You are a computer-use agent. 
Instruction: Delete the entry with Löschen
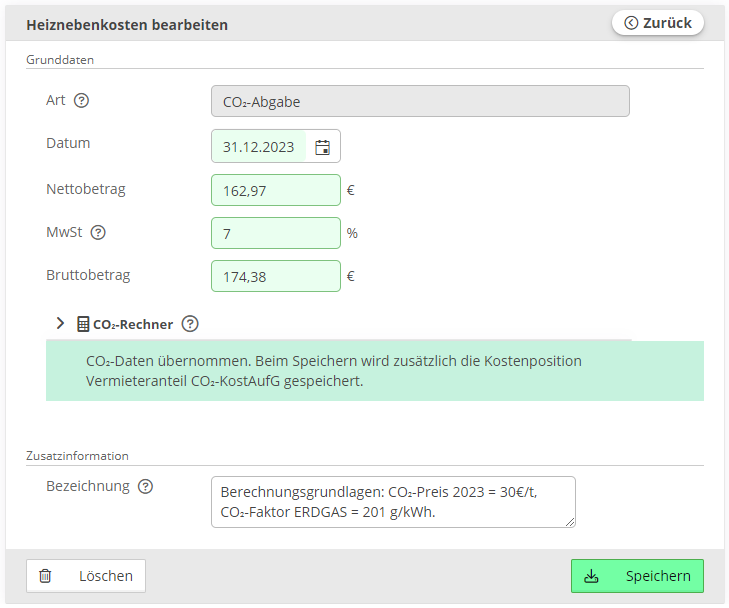[86, 576]
